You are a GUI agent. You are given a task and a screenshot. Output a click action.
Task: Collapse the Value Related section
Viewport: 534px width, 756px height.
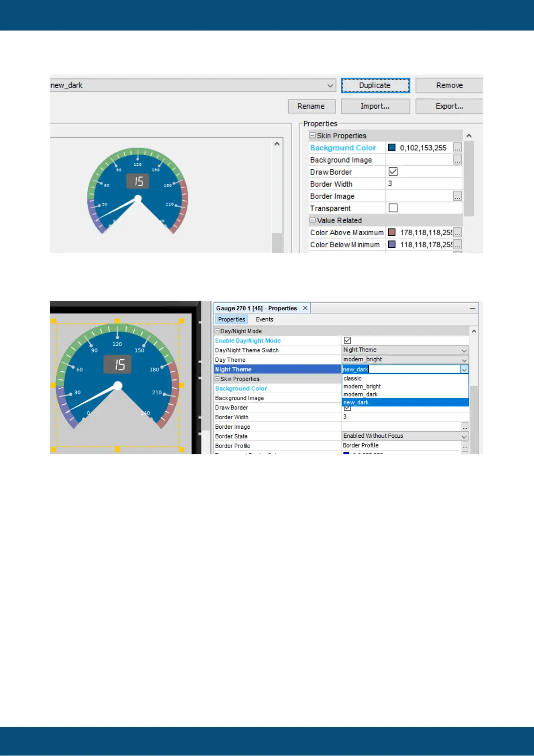[x=312, y=220]
